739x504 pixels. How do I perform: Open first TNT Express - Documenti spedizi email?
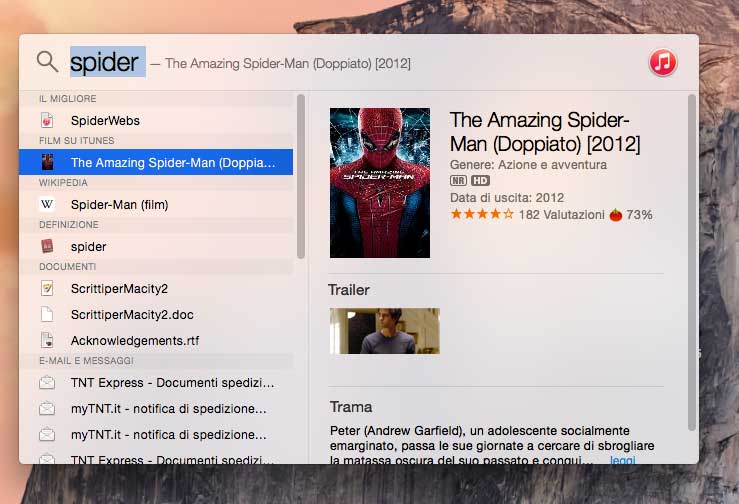[156, 382]
